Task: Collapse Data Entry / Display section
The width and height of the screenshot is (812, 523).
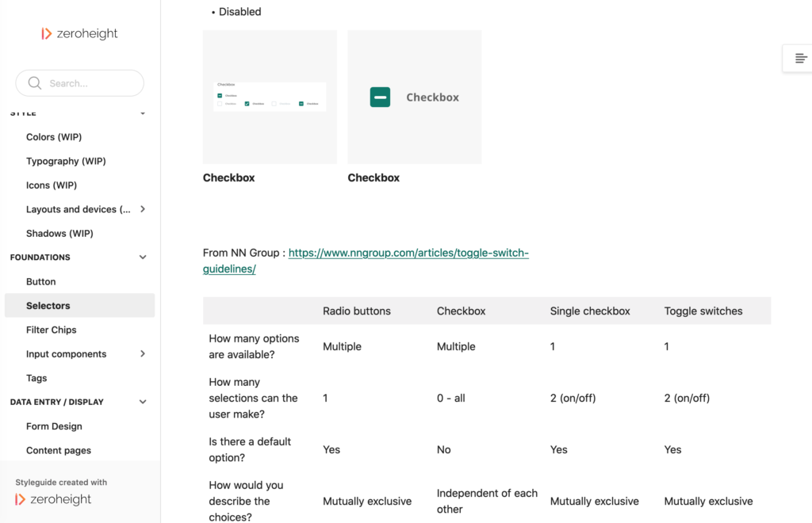Action: point(143,403)
